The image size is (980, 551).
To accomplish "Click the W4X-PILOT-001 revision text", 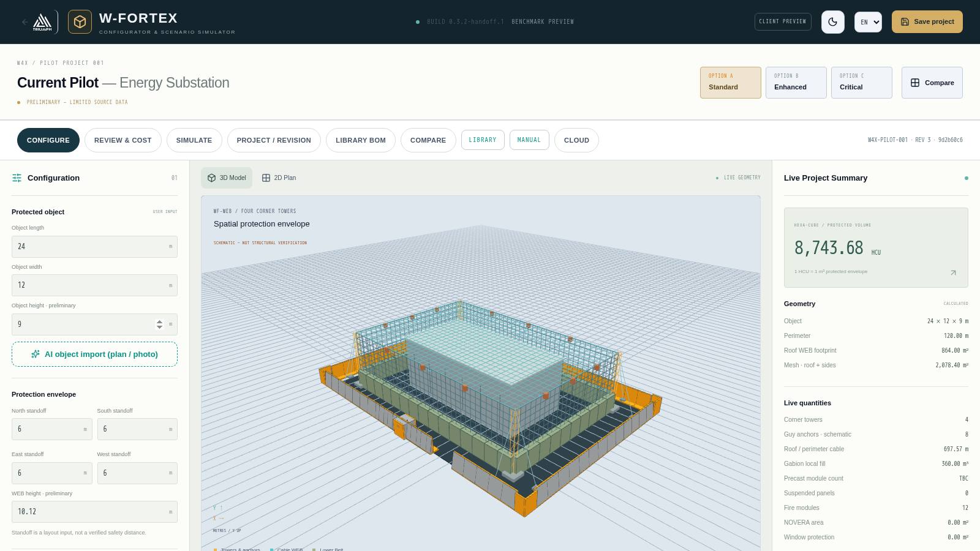I will 915,140.
